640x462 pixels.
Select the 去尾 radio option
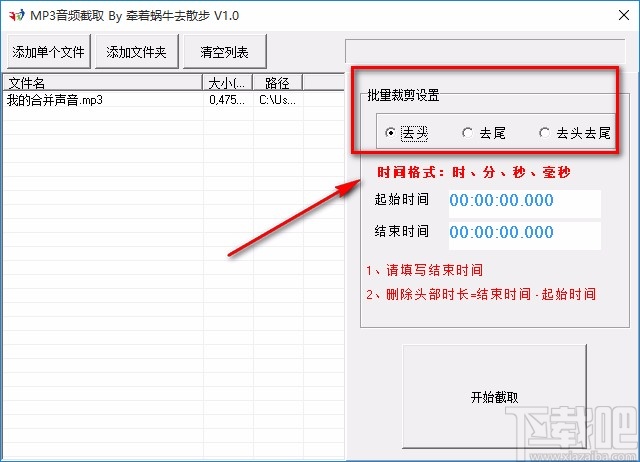(484, 133)
